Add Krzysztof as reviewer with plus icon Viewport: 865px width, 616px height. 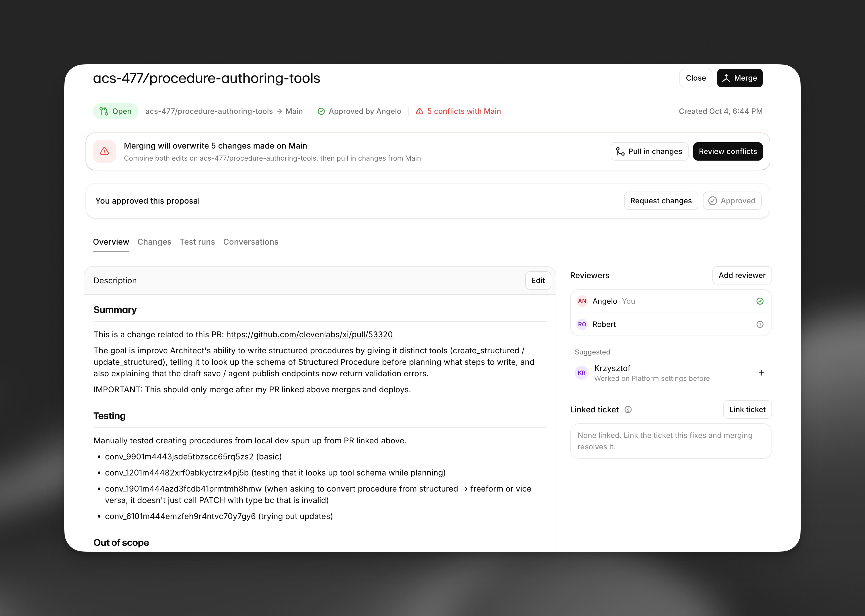coord(761,373)
